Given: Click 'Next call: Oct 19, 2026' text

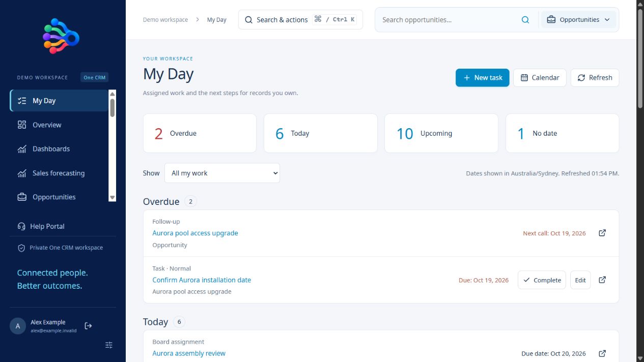Looking at the screenshot, I should [x=554, y=233].
